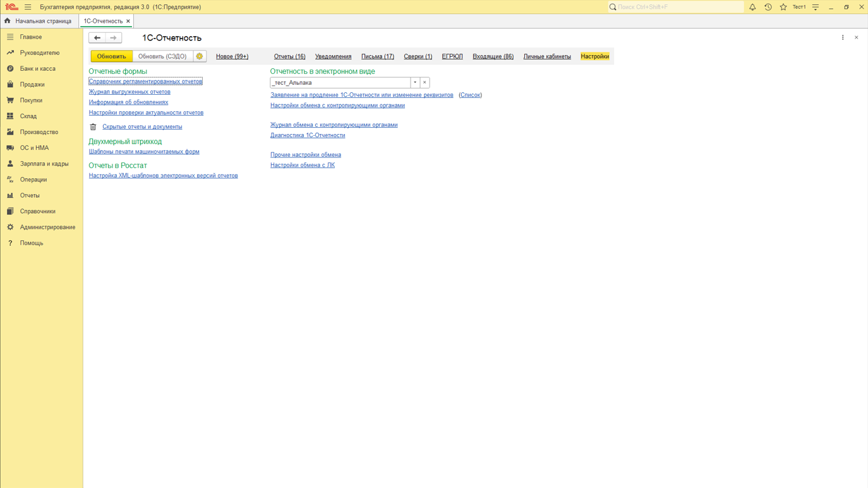The height and width of the screenshot is (488, 868).
Task: Open Шаблоны печати машиночитаемых форм link
Action: coord(144,152)
